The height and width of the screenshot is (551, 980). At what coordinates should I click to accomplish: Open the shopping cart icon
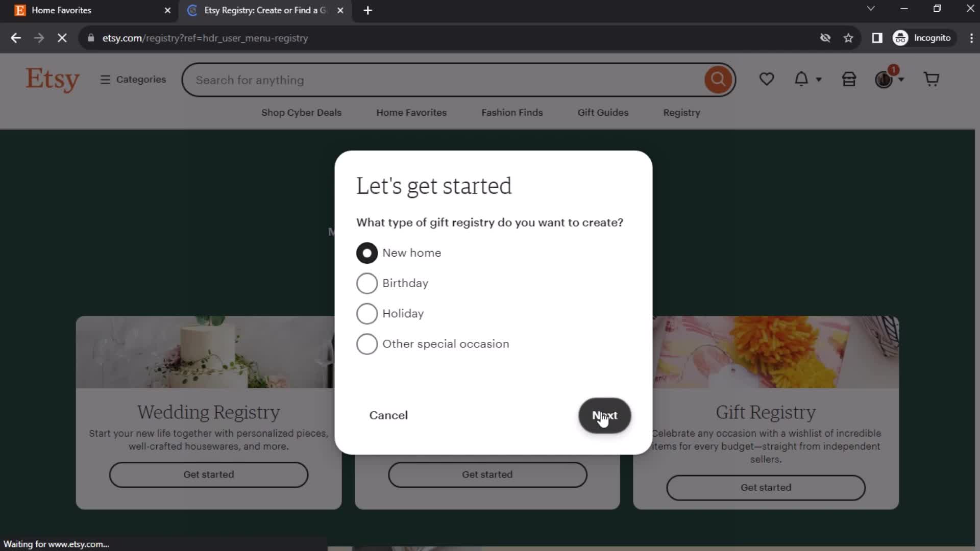932,80
